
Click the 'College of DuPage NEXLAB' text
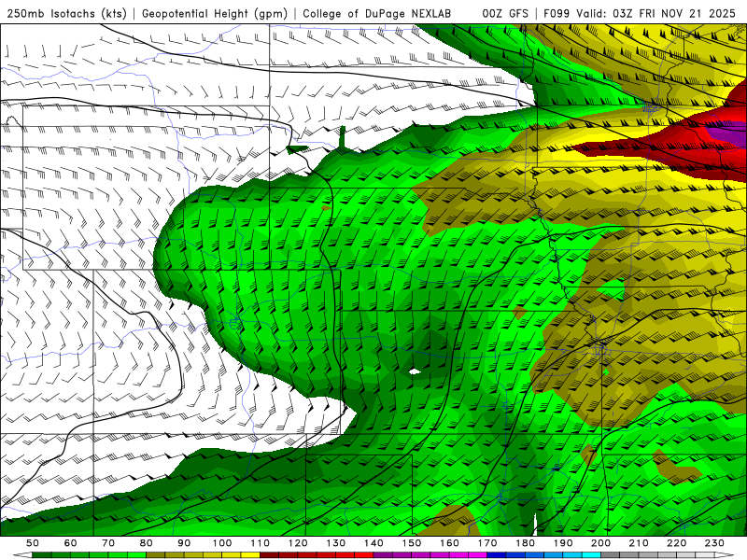point(377,13)
